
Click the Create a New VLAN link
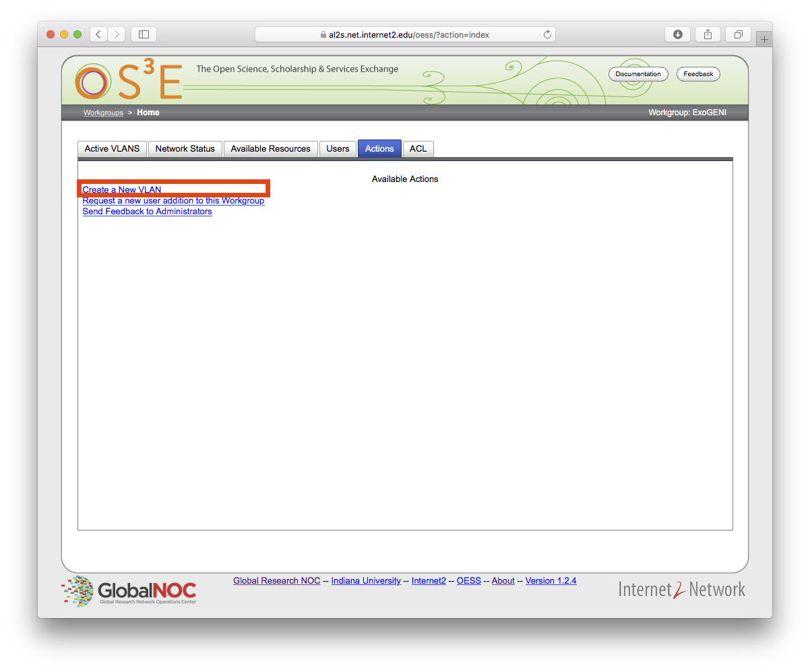click(x=121, y=190)
